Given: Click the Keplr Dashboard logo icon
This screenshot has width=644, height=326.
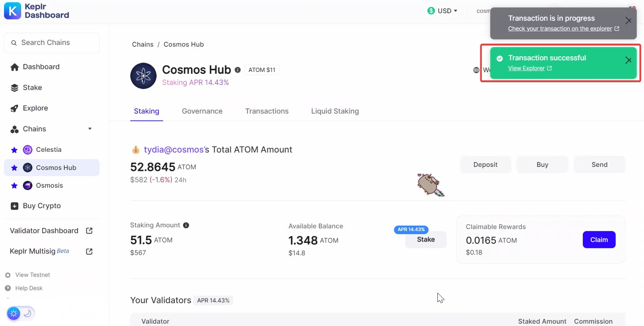Looking at the screenshot, I should [x=12, y=11].
